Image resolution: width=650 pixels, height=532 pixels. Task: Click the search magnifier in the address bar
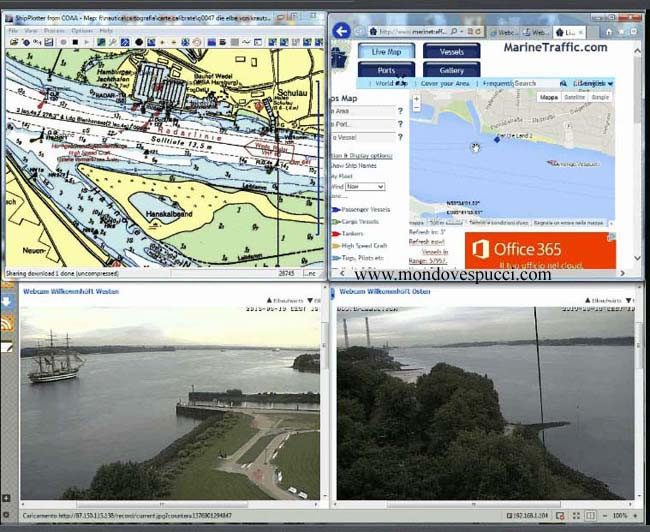coord(454,31)
